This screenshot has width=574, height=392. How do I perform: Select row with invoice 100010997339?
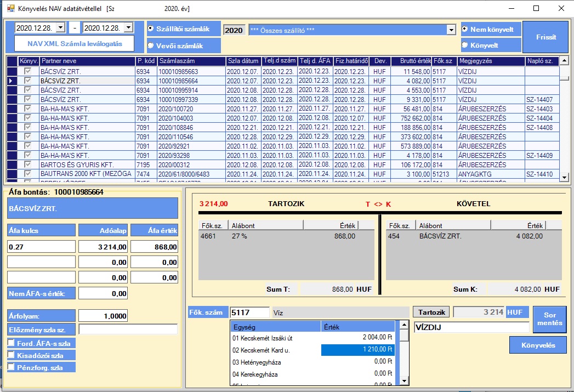(282, 100)
